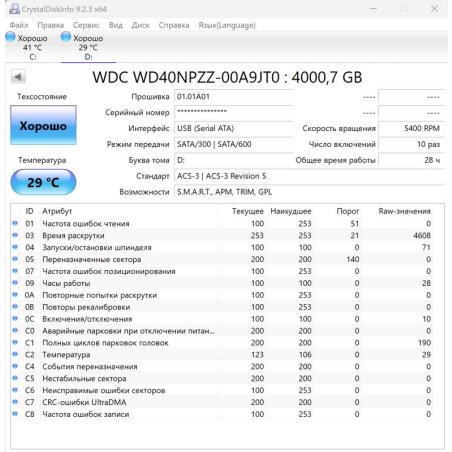Close the CrystalDiskInfo window
This screenshot has width=452, height=452.
pyautogui.click(x=434, y=9)
